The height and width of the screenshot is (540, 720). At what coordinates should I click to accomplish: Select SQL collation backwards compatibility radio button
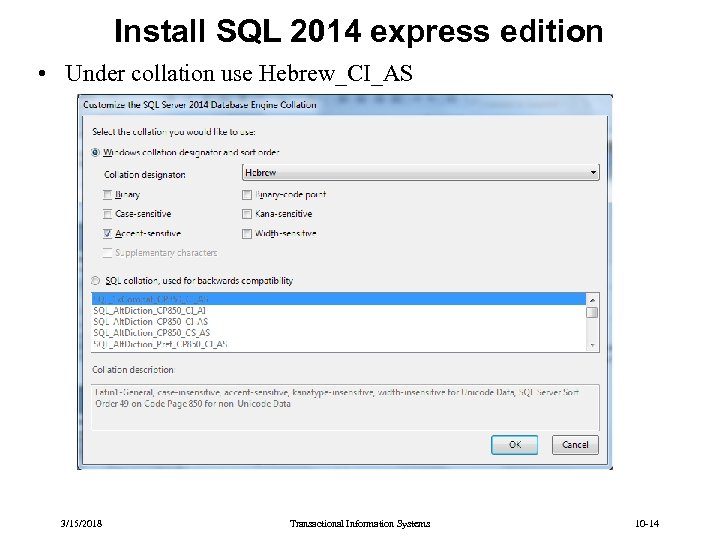pos(96,281)
